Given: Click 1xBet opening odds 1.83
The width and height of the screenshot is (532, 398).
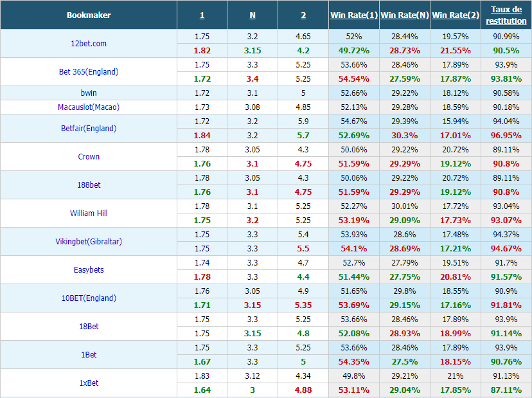Looking at the screenshot, I should (202, 376).
